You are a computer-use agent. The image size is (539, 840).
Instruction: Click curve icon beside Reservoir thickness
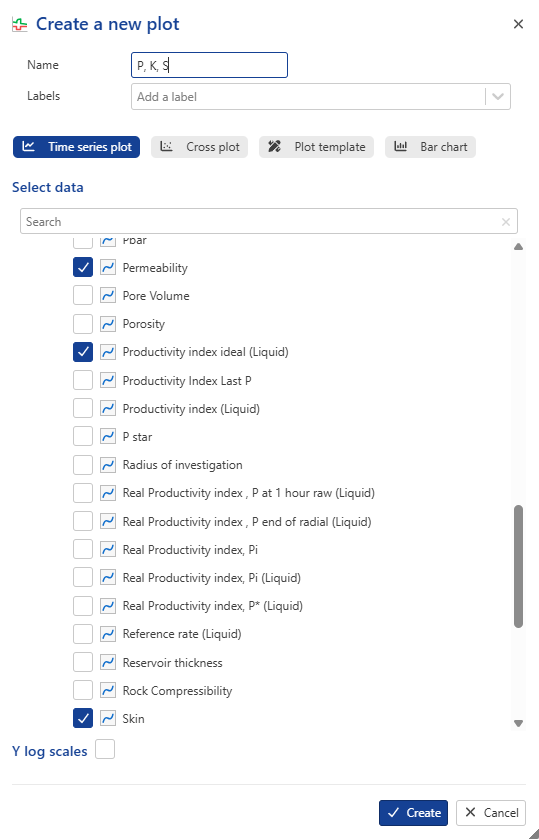point(108,662)
